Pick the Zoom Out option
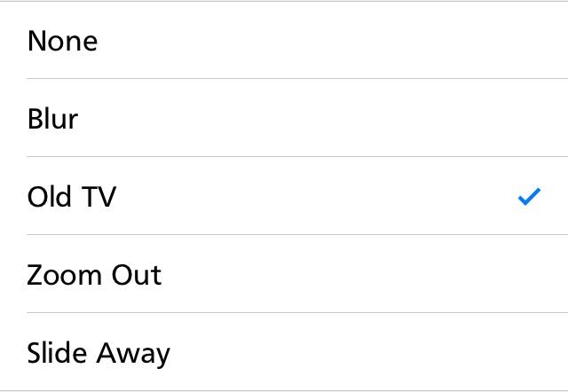The width and height of the screenshot is (568, 392). [284, 274]
